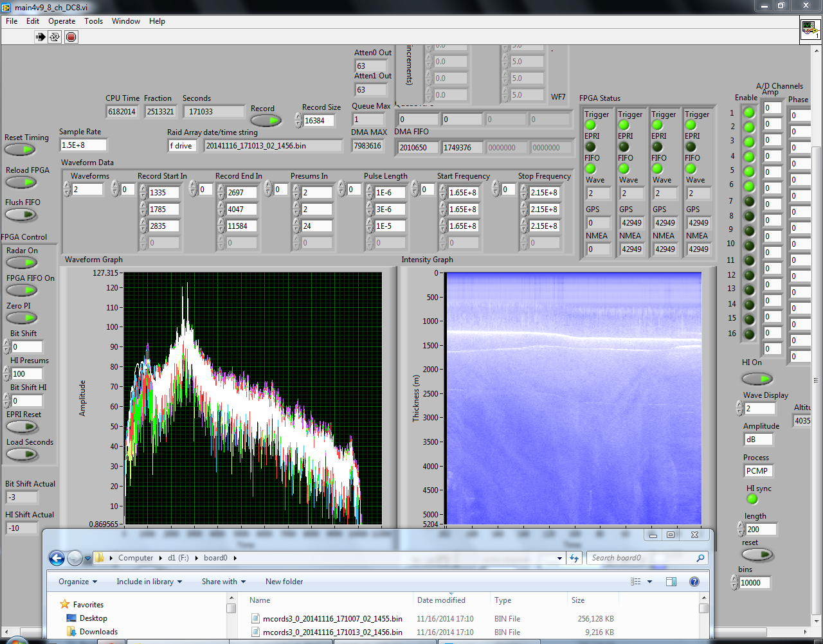Click the Explorer back navigation arrow
The image size is (823, 644).
pos(57,559)
